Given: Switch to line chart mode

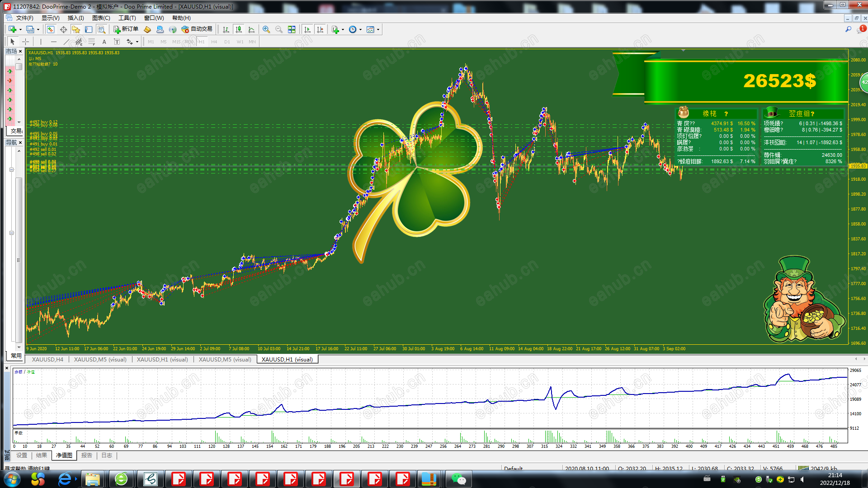Looking at the screenshot, I should click(x=251, y=29).
